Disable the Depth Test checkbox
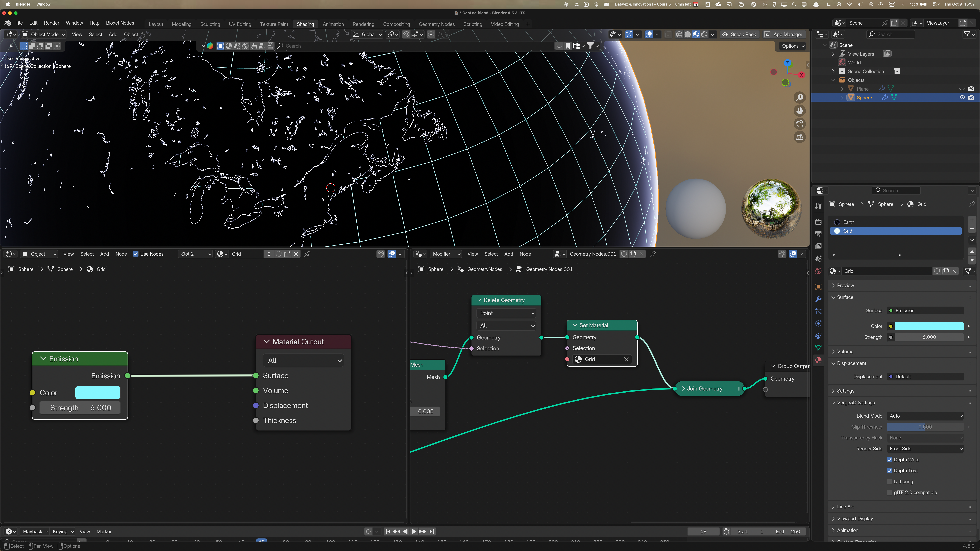Screen dimensions: 980x551 (x=889, y=471)
